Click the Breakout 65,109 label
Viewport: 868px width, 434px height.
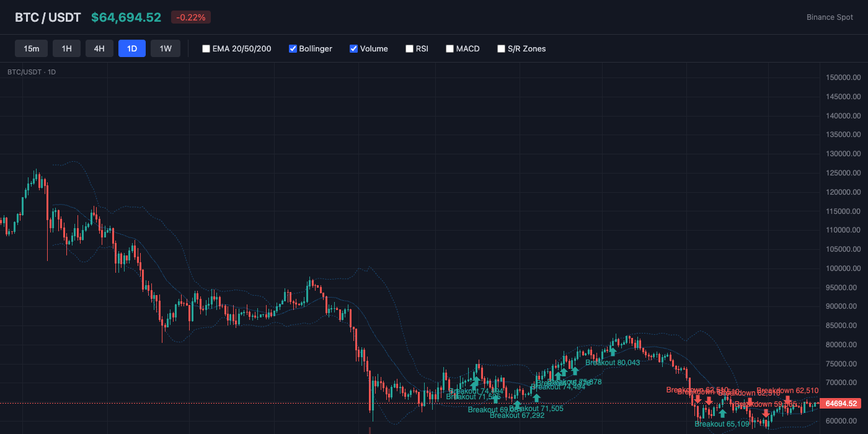(722, 424)
